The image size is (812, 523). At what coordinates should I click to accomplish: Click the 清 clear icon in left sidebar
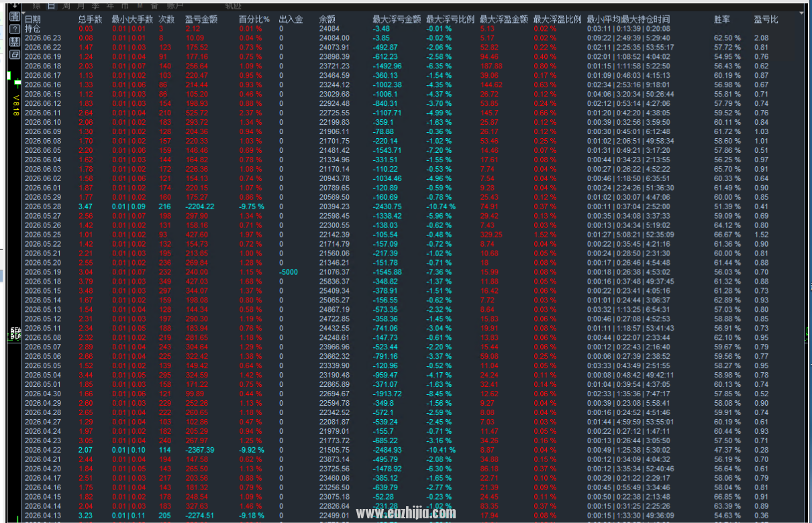click(x=14, y=17)
